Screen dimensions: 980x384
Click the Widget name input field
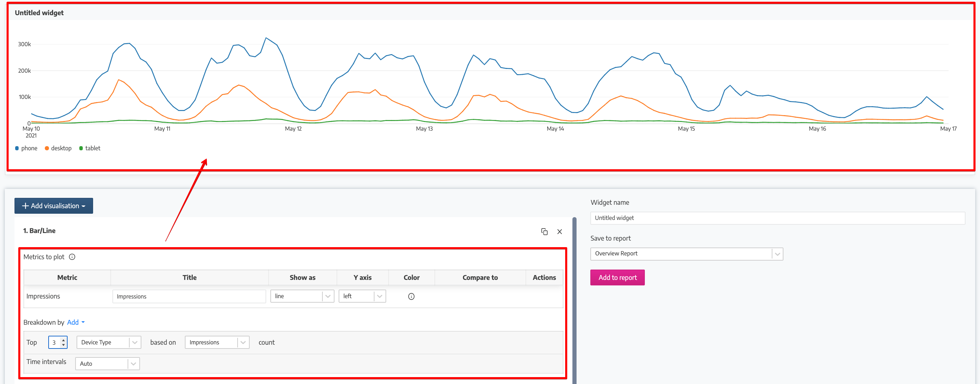coord(777,218)
